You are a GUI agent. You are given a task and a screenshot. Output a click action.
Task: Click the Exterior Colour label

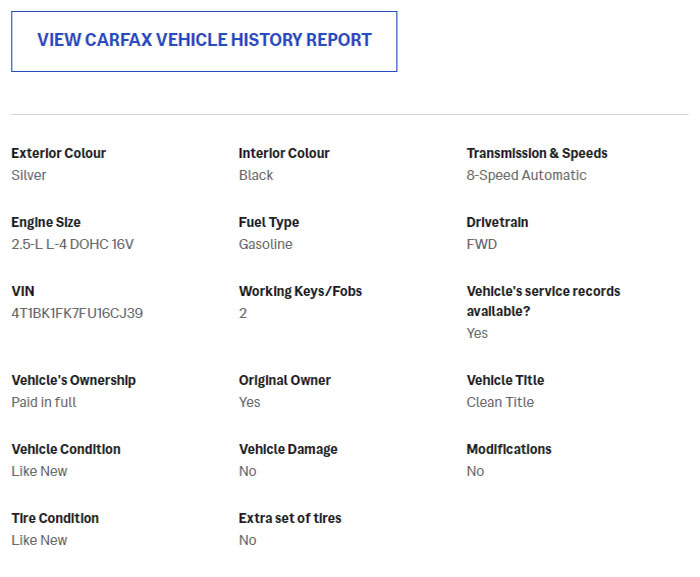click(58, 153)
